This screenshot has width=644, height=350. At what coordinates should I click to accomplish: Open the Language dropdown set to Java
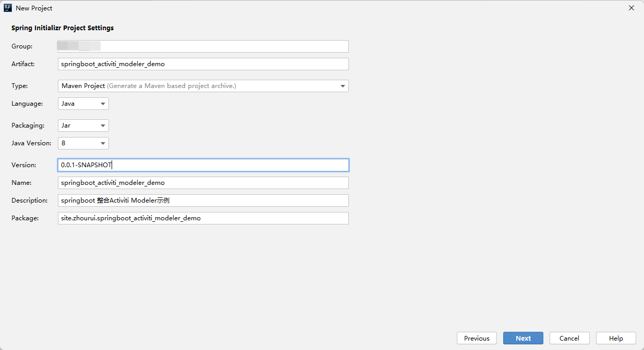pyautogui.click(x=83, y=103)
